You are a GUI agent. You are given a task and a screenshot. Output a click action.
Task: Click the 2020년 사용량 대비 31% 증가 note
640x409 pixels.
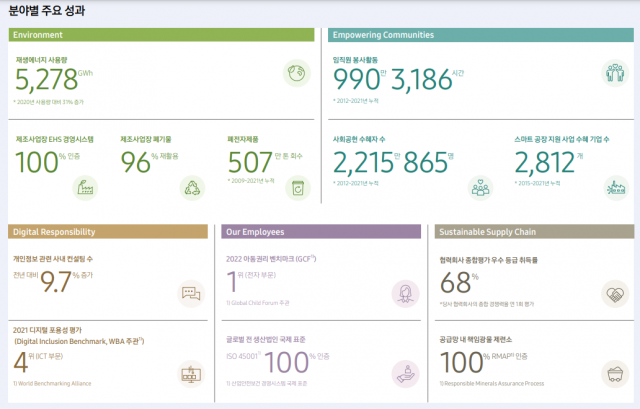click(49, 102)
